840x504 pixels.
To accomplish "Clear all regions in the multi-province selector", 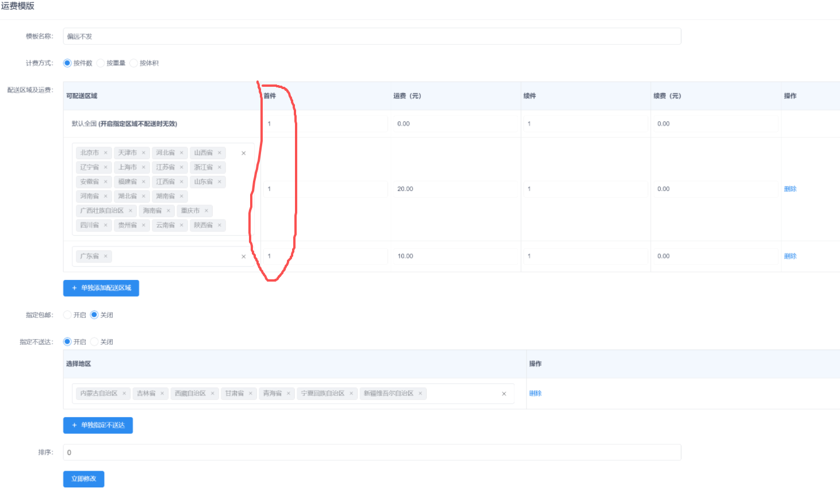I will pos(243,153).
